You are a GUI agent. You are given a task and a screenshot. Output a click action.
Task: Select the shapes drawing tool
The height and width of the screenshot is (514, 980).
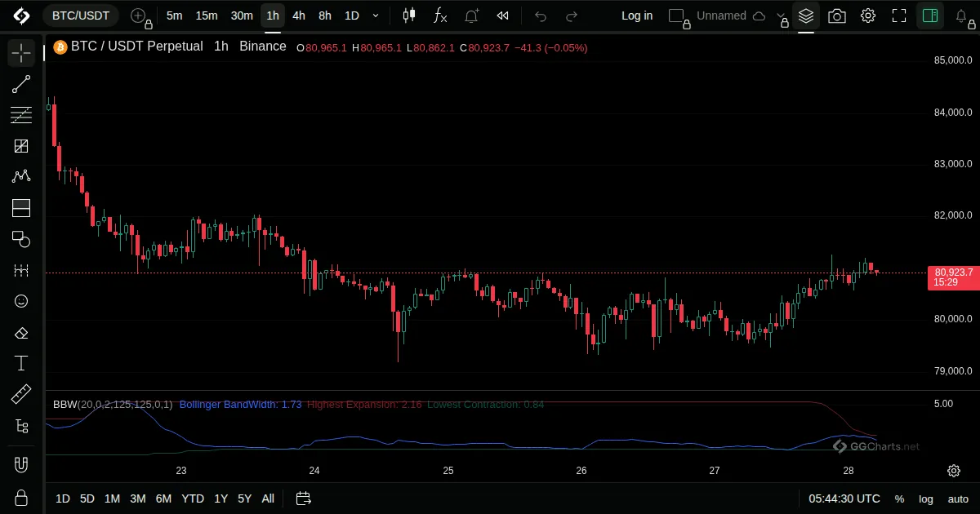[x=21, y=239]
